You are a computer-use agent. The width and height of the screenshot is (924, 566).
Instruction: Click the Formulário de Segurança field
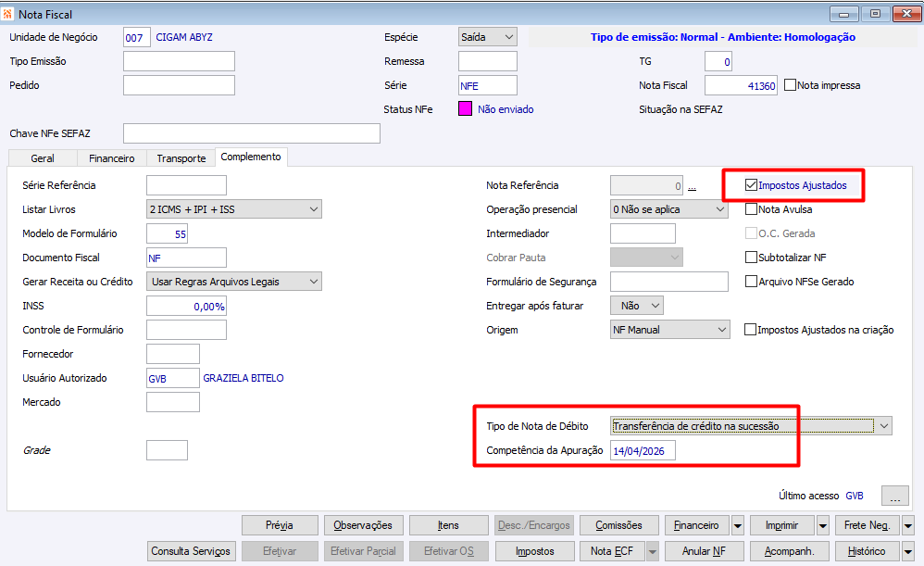(669, 282)
